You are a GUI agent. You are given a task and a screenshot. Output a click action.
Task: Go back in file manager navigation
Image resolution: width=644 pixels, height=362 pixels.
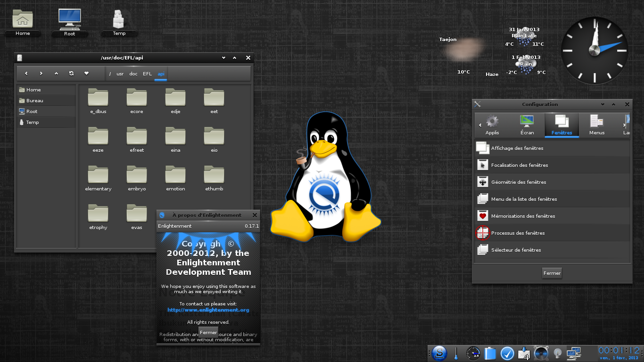click(x=26, y=74)
